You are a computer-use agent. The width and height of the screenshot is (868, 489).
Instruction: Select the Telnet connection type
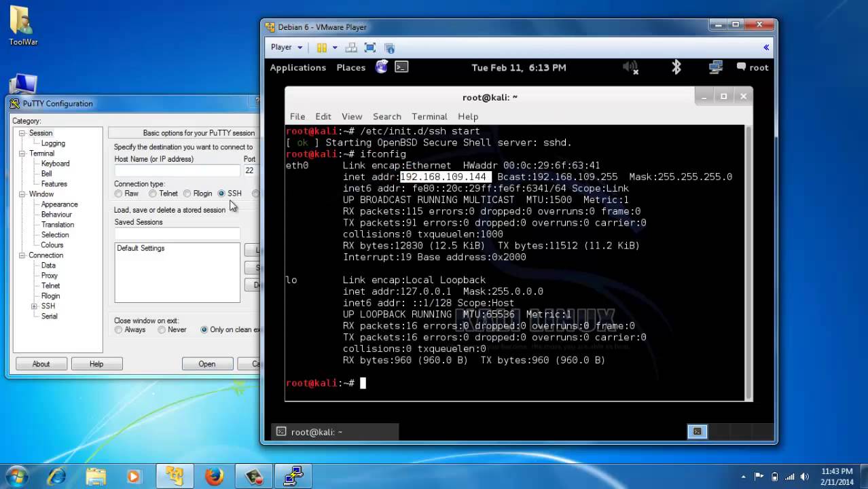tap(152, 194)
